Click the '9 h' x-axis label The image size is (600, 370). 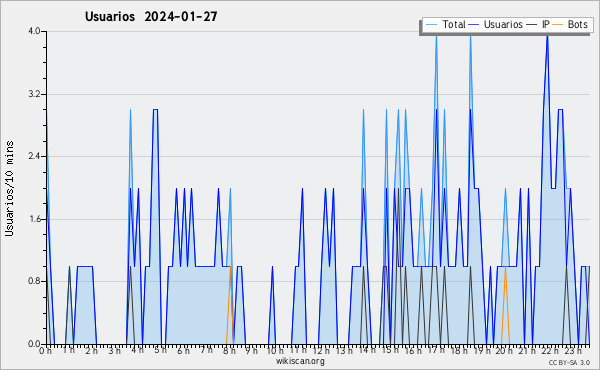[251, 351]
